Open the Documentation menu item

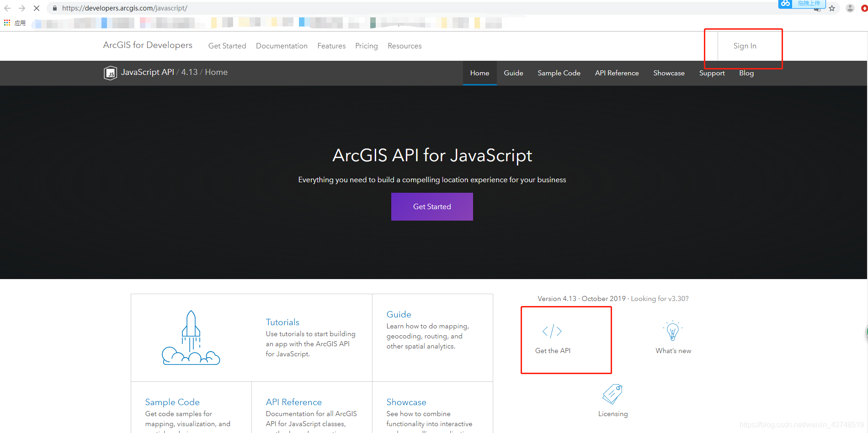282,46
